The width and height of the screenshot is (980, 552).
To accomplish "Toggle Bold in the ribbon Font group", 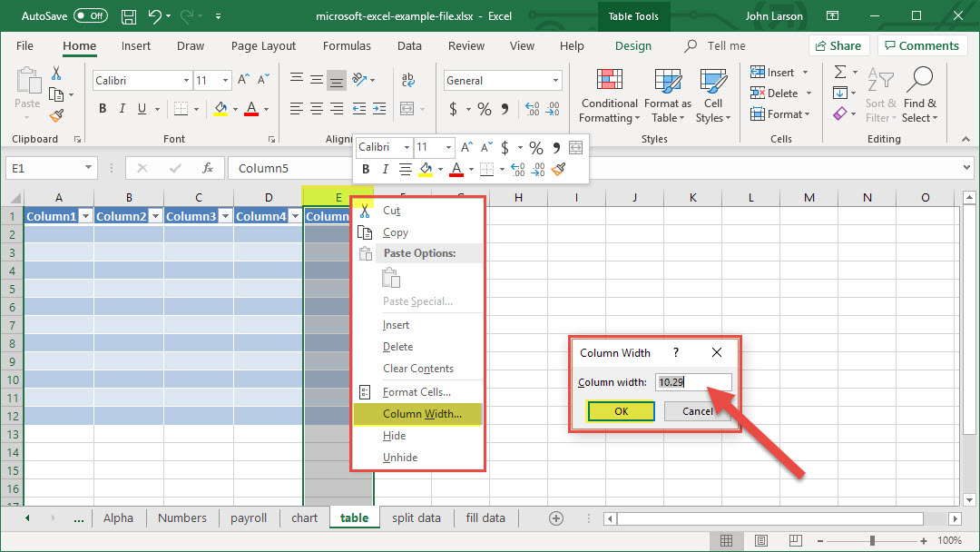I will point(103,109).
